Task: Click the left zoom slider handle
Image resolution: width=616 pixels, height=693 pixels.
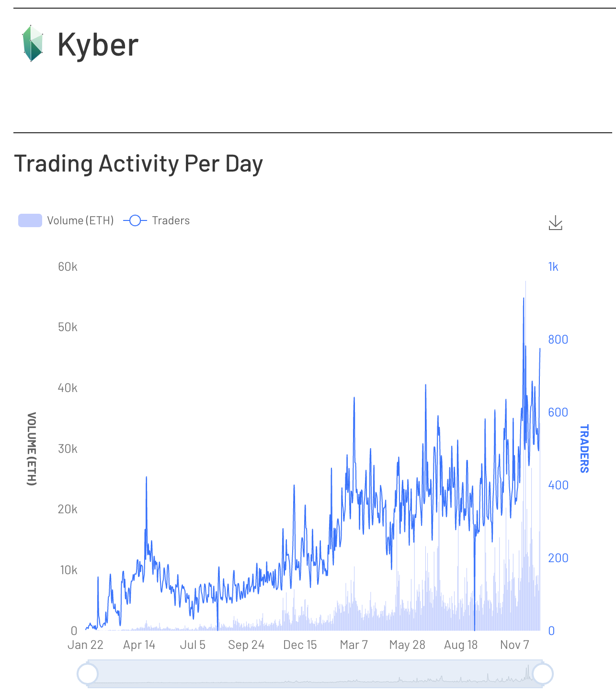Action: [x=88, y=673]
